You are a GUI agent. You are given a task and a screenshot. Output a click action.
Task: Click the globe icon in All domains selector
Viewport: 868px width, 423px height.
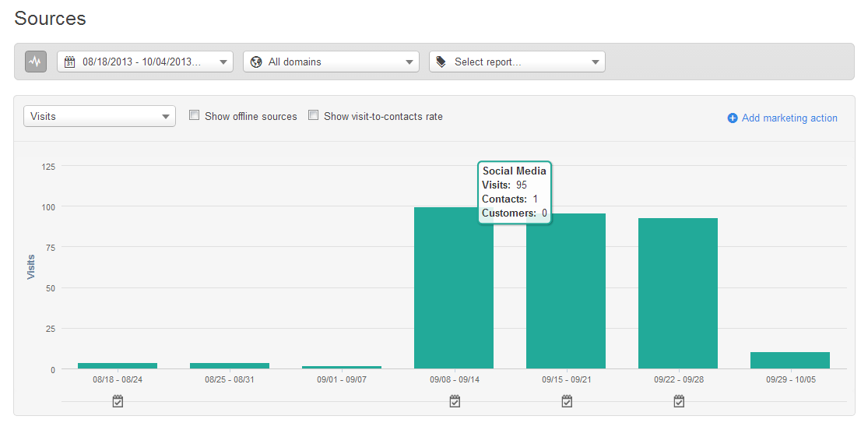coord(256,62)
